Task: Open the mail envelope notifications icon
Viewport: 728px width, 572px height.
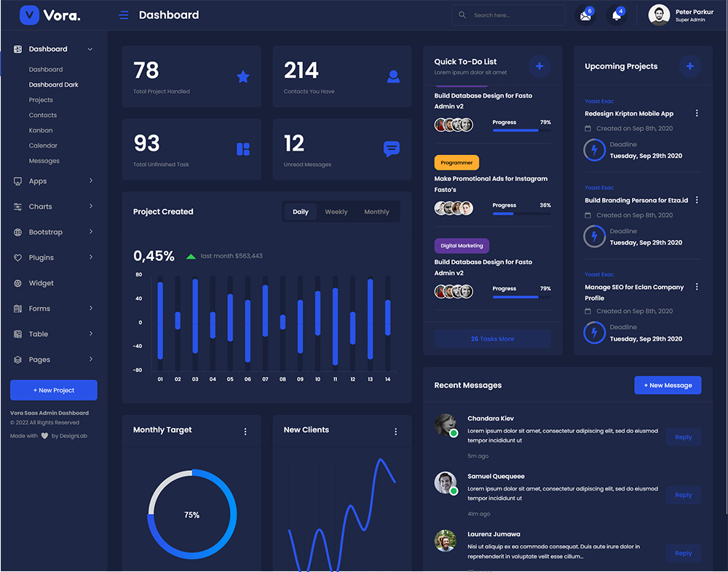Action: click(585, 15)
